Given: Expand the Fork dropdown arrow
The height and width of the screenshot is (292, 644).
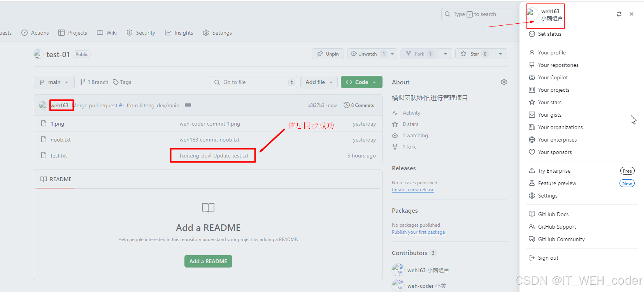Looking at the screenshot, I should pos(446,54).
